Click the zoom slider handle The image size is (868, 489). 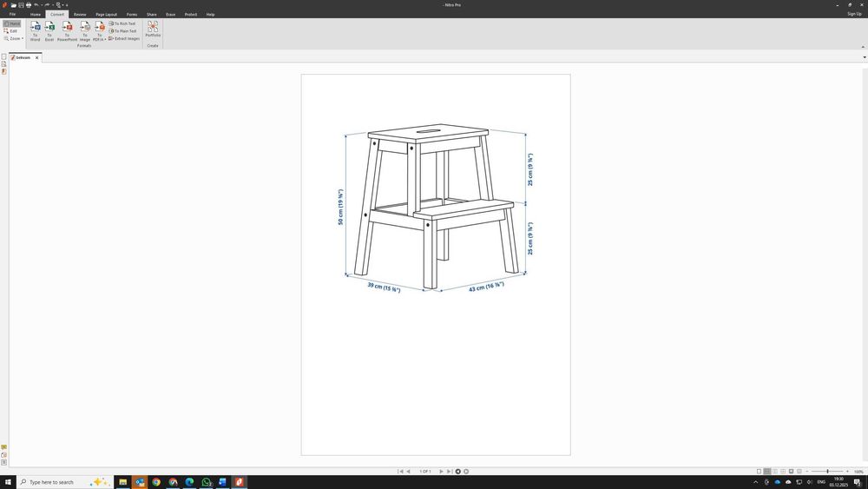(827, 472)
